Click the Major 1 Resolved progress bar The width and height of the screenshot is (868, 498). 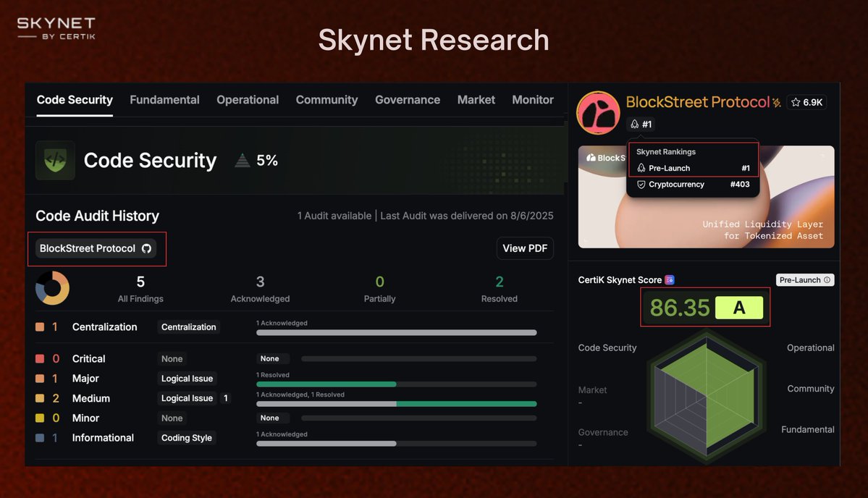point(397,384)
